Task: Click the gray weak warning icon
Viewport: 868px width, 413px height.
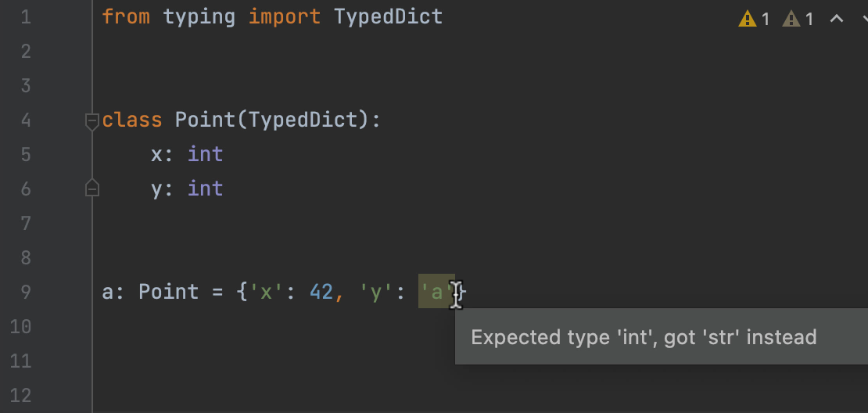Action: point(791,19)
